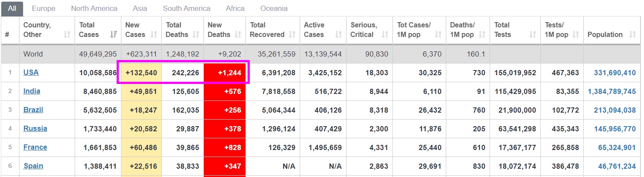Sort by Total Cases column sort icon
Screen dimensions: 644x177
(114, 34)
